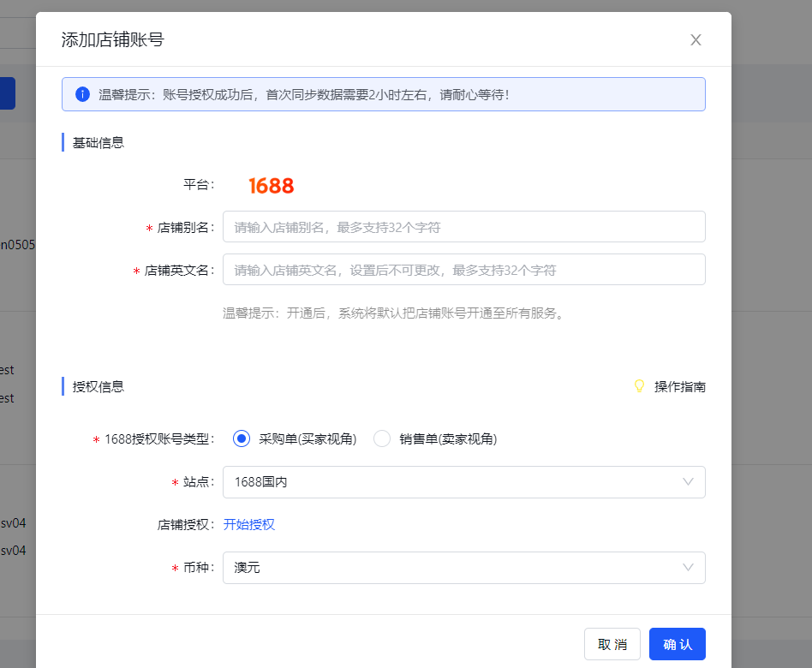Click the 基础信息 section heading

[99, 142]
